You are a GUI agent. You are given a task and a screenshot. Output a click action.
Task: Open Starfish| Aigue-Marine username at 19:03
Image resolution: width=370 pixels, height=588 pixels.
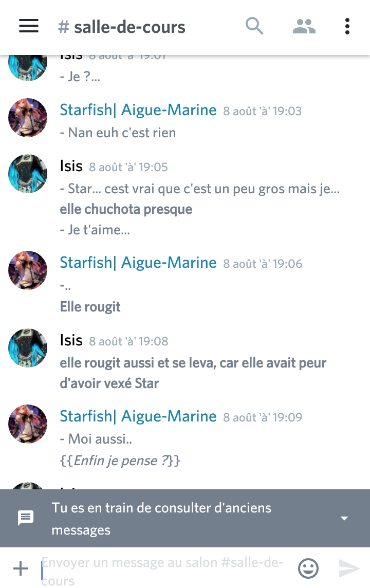(138, 110)
